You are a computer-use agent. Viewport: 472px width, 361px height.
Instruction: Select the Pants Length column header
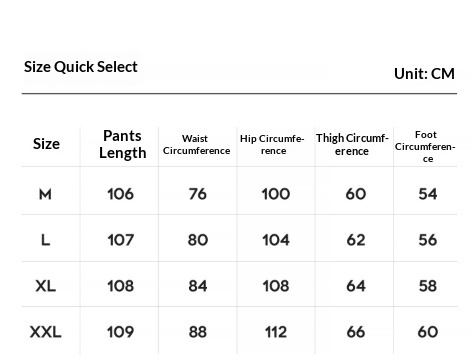[x=122, y=145]
